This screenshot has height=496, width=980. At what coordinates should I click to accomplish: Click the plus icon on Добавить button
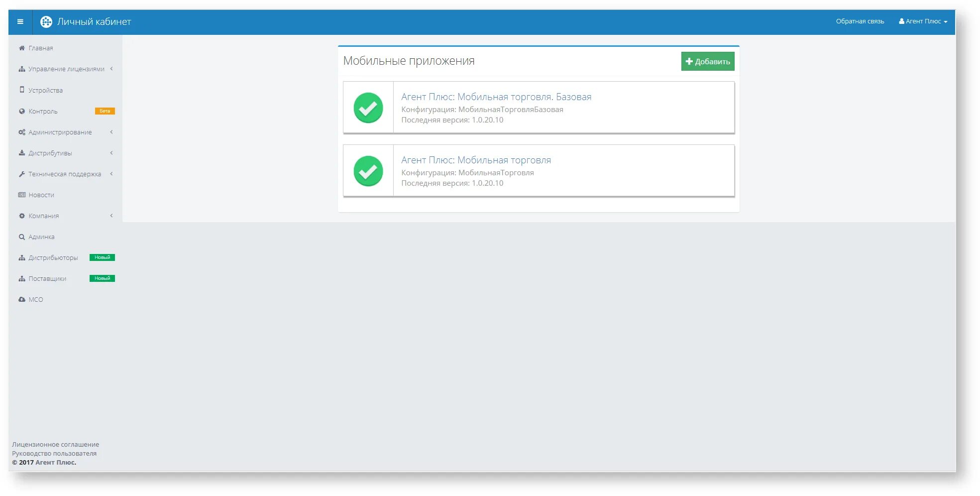tap(689, 61)
